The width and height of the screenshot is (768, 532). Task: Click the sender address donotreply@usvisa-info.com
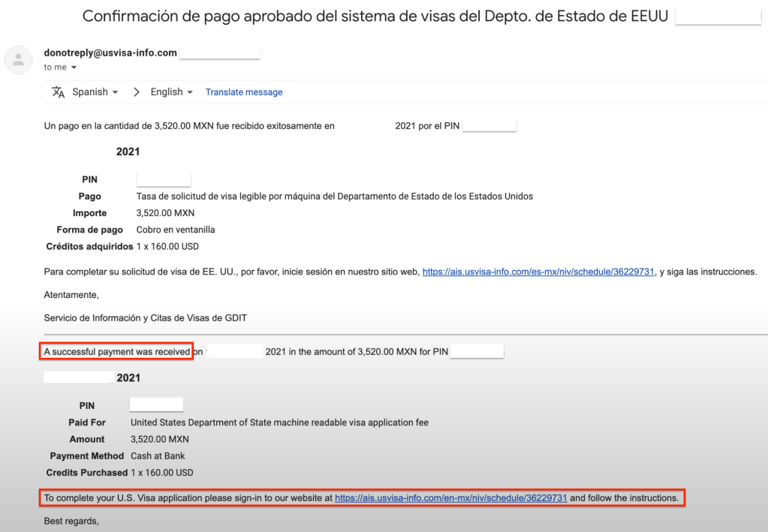point(110,53)
